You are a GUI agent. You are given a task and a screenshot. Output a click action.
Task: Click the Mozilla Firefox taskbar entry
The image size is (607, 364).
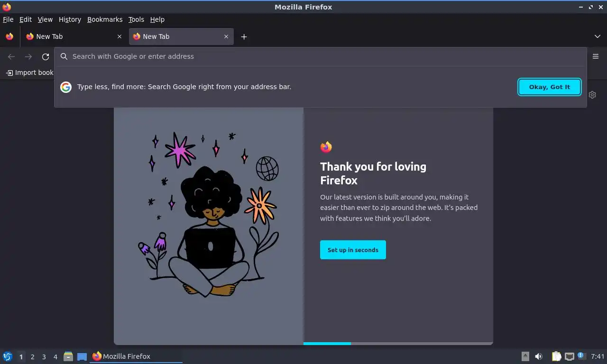[136, 356]
